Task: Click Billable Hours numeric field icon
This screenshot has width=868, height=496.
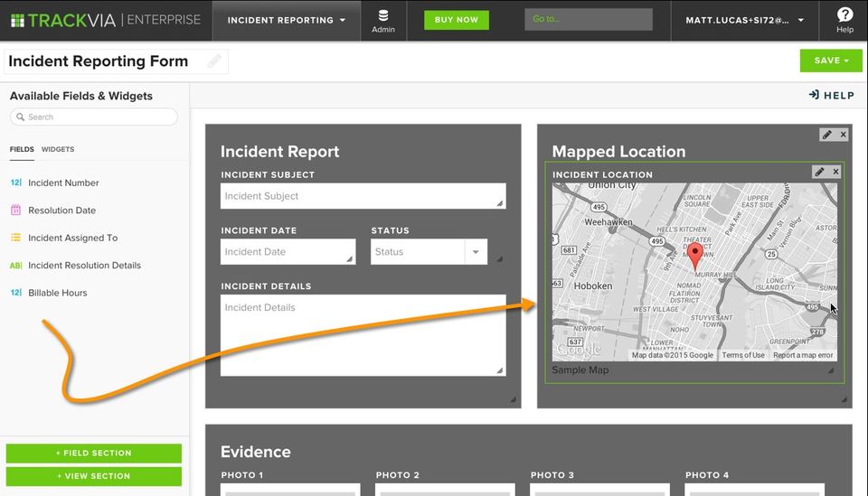Action: click(x=16, y=293)
